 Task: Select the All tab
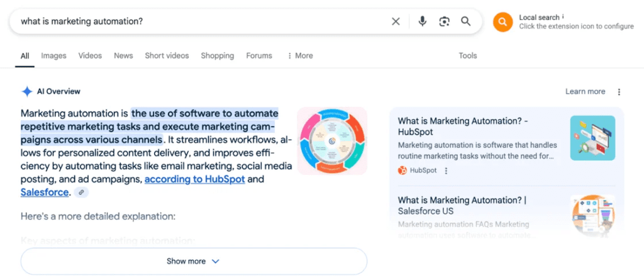tap(25, 55)
